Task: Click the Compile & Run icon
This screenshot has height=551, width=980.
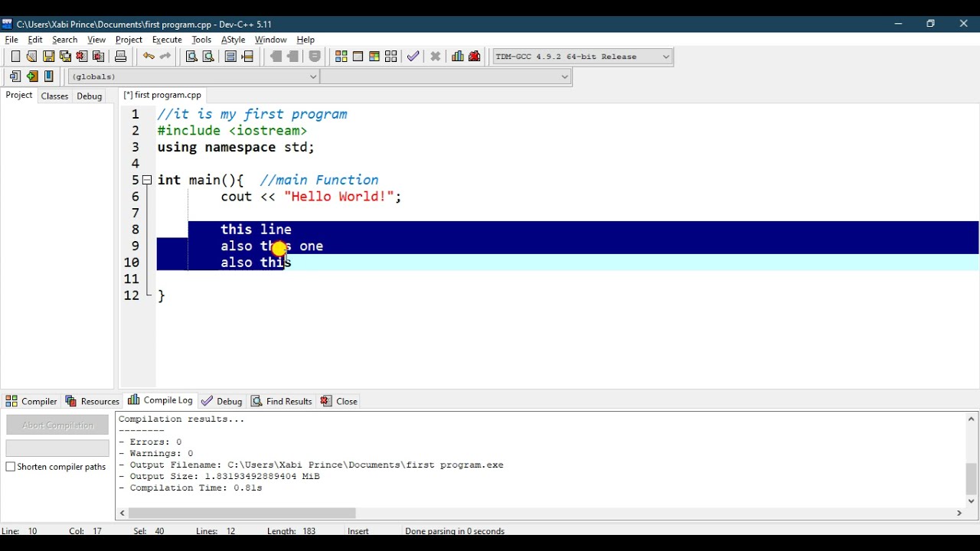Action: tap(374, 56)
